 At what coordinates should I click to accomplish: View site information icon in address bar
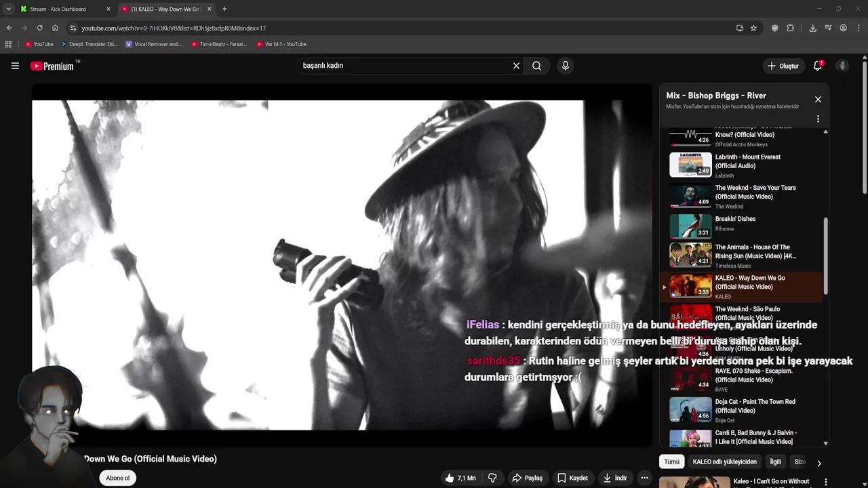click(x=73, y=28)
